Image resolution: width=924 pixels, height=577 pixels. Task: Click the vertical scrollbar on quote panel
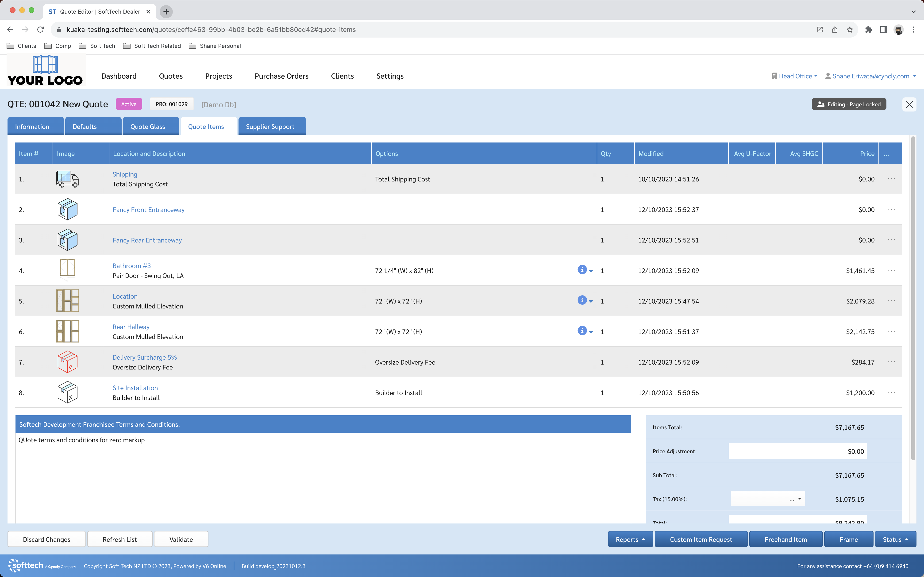coord(913,298)
